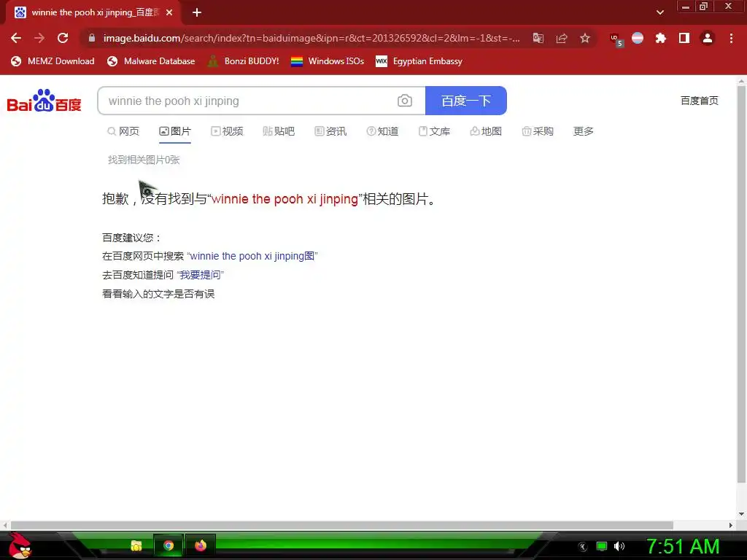Click the horizontal page scrollbar
The height and width of the screenshot is (560, 747).
tap(341, 525)
